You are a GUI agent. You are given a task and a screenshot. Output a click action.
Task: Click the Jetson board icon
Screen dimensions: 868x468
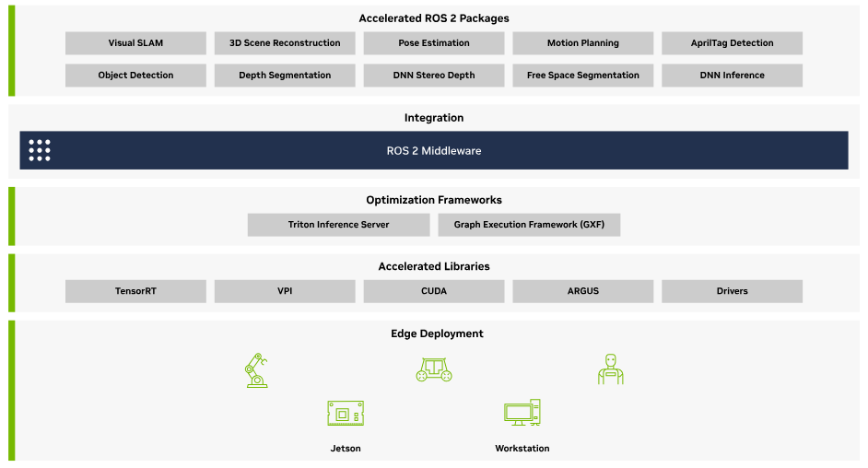346,414
